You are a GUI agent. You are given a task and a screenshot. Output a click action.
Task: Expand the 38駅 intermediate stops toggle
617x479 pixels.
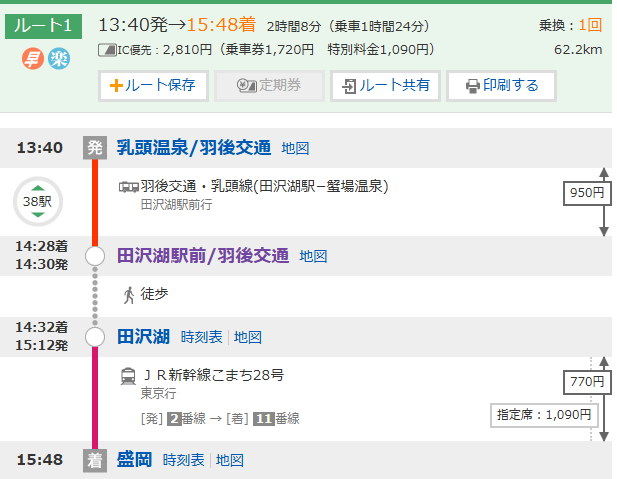[x=37, y=202]
